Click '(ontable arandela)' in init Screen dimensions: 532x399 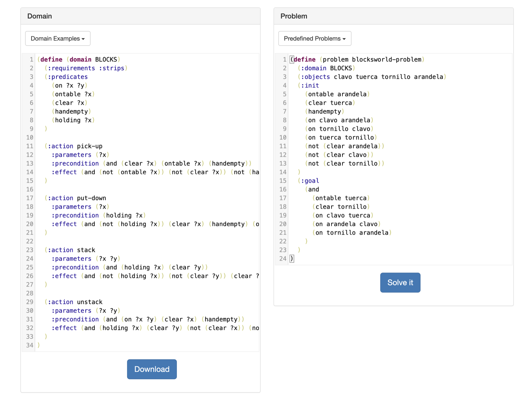point(337,94)
